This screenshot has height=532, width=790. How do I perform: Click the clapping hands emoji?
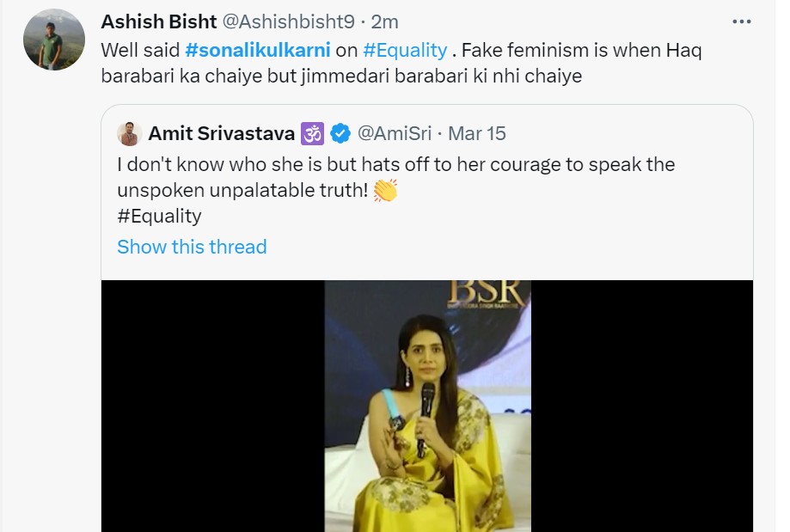coord(385,190)
